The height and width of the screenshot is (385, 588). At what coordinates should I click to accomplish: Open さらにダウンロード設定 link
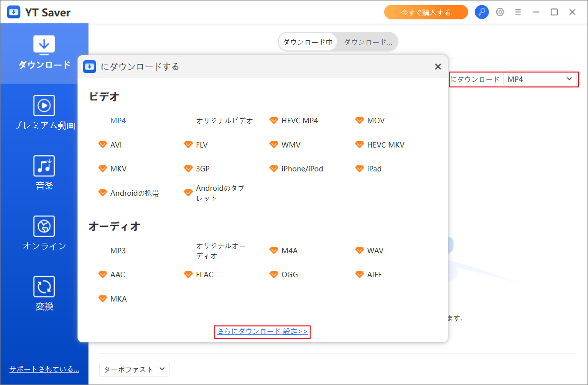[262, 331]
